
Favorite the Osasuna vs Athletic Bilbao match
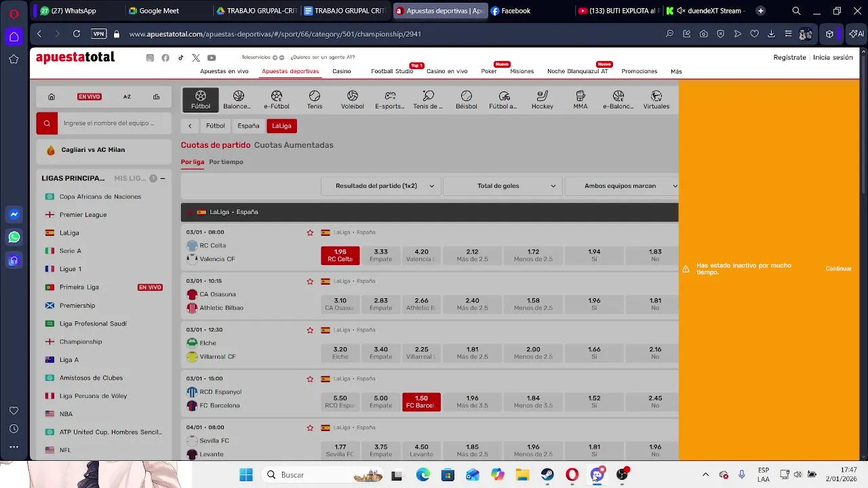click(x=310, y=281)
